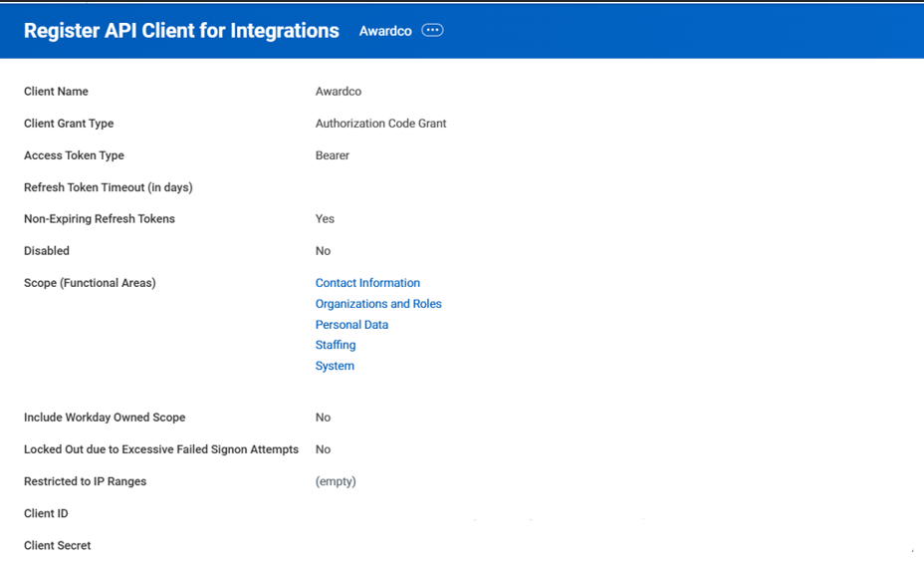Click the Register API Client for Integrations title
The width and height of the screenshot is (924, 565).
coord(181,31)
